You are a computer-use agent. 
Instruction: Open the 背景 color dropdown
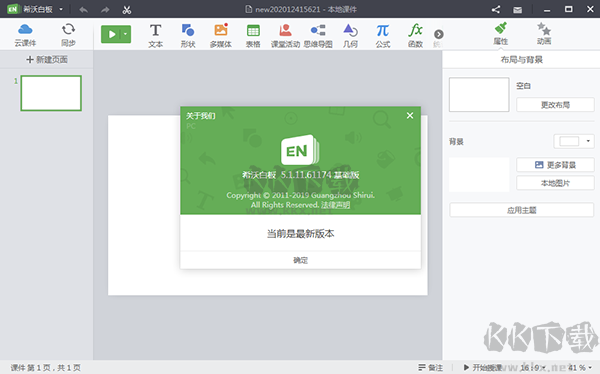point(574,141)
